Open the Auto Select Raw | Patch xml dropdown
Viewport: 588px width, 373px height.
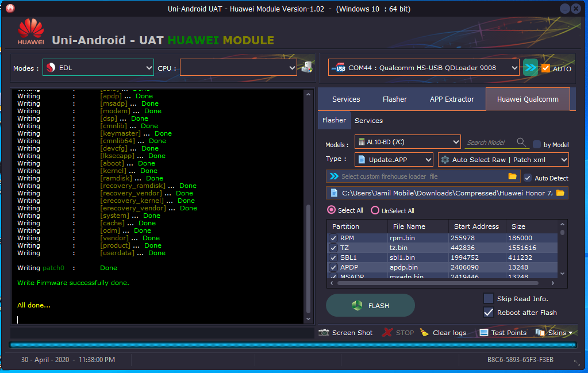[504, 160]
